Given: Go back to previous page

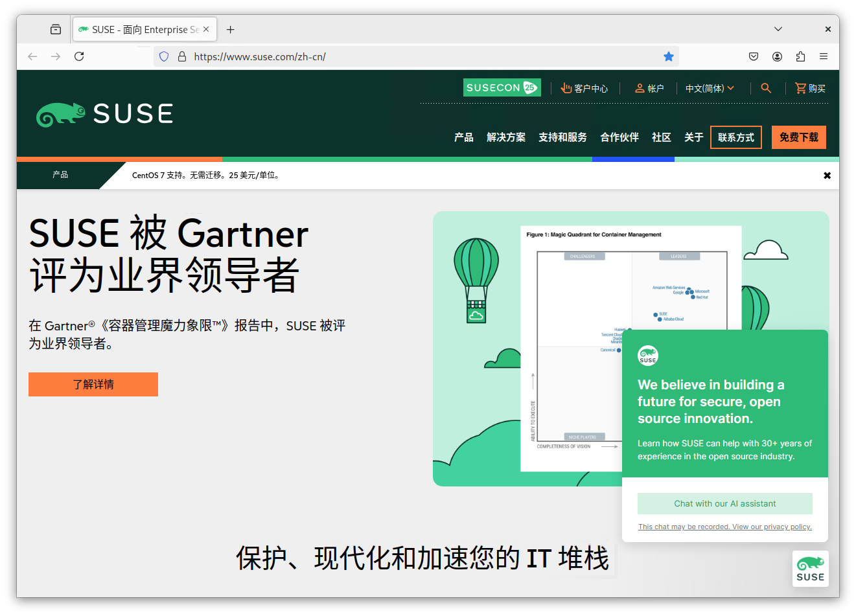Looking at the screenshot, I should pyautogui.click(x=32, y=56).
